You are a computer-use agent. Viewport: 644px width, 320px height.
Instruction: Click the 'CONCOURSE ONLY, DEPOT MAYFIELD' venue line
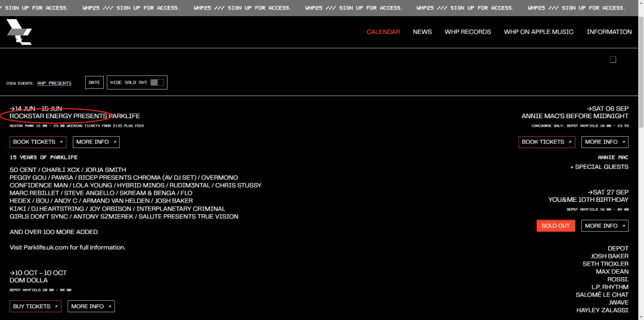580,126
